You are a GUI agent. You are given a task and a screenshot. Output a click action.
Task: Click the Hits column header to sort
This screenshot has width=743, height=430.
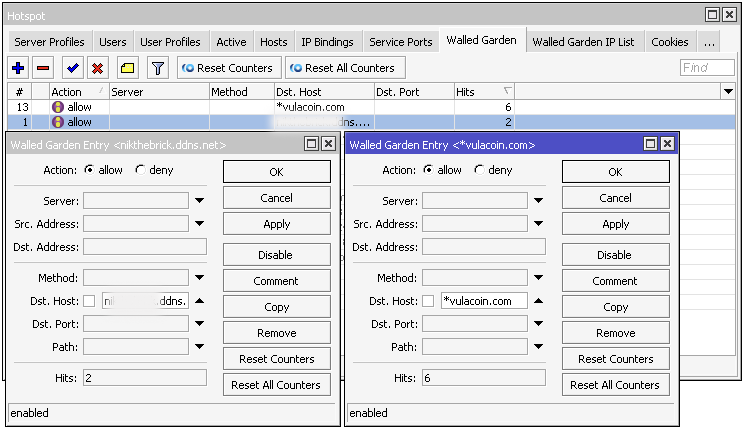[x=484, y=92]
